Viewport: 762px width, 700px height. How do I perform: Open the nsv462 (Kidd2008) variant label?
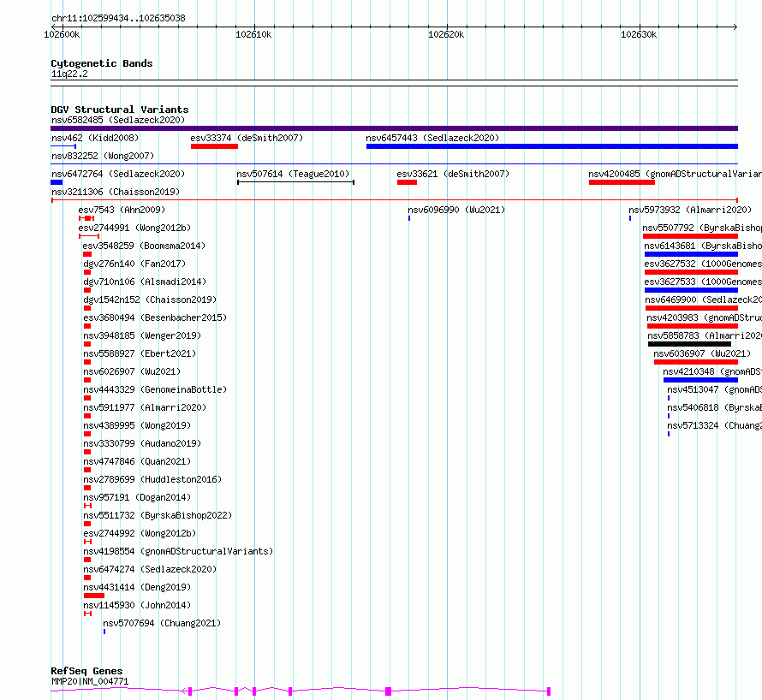(95, 138)
